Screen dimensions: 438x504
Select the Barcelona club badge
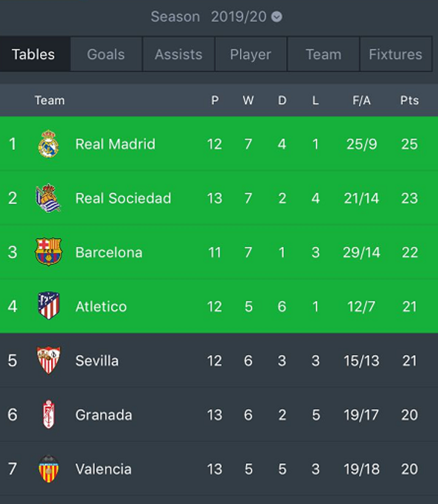pos(49,252)
